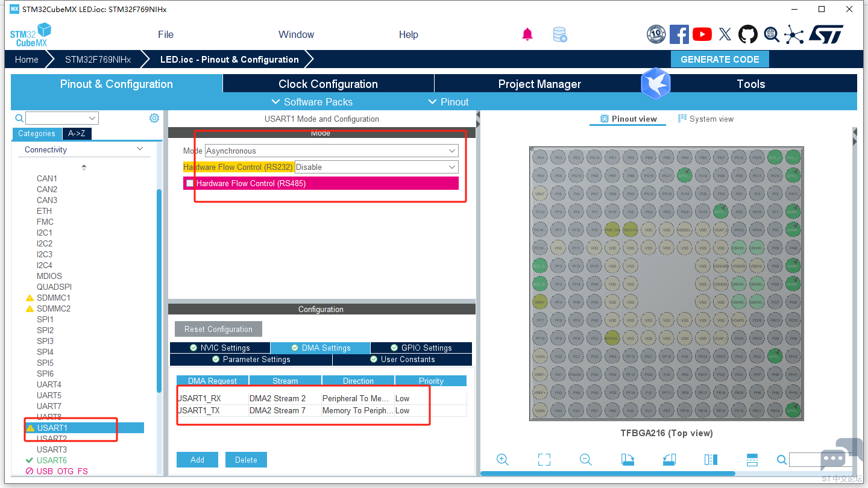
Task: Click the network nodes community icon
Action: [794, 34]
